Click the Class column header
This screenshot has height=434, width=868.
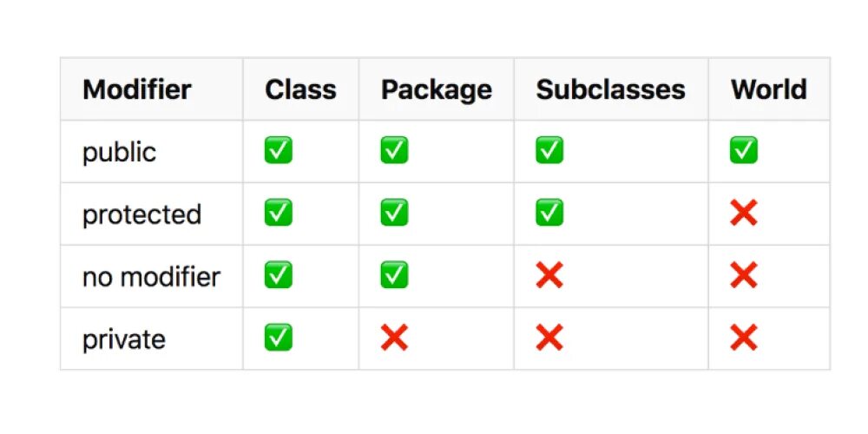[x=300, y=89]
